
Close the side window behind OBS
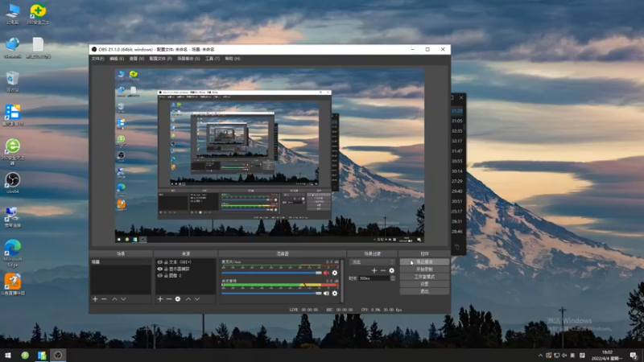point(461,97)
